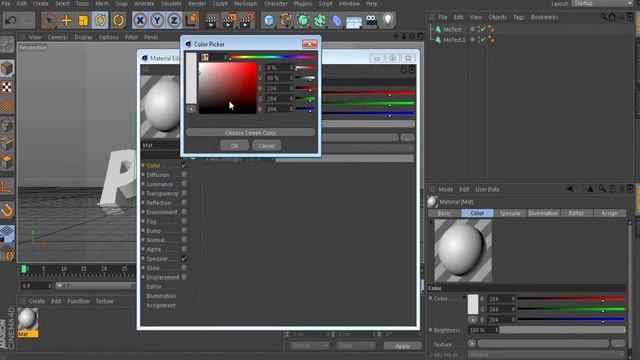Switch to the Illumination tab in Attributes
Screen dimensions: 640x360
pyautogui.click(x=543, y=213)
